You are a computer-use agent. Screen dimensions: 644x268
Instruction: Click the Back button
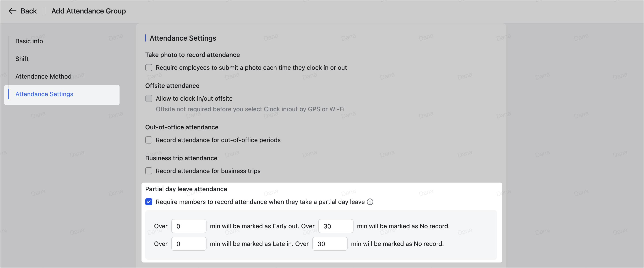[x=28, y=11]
